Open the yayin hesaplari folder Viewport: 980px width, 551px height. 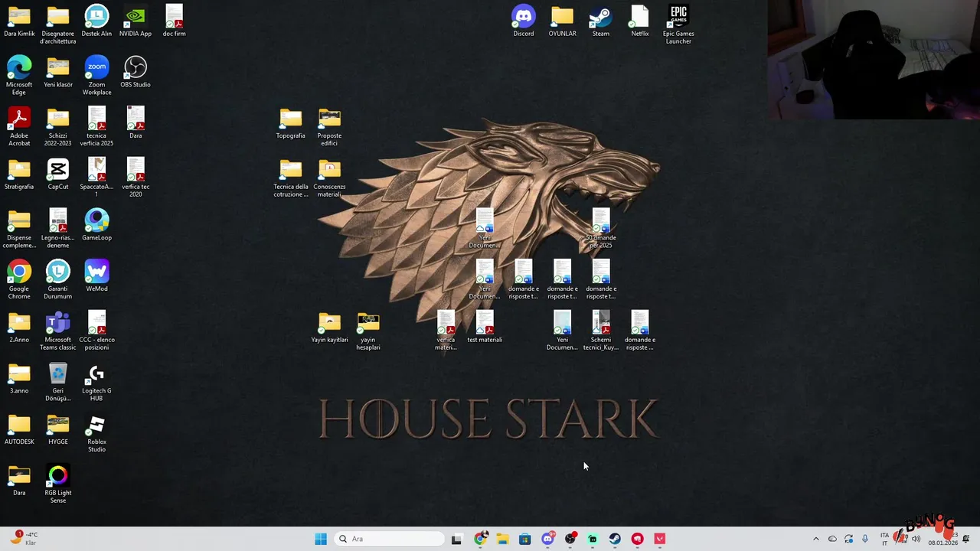368,331
